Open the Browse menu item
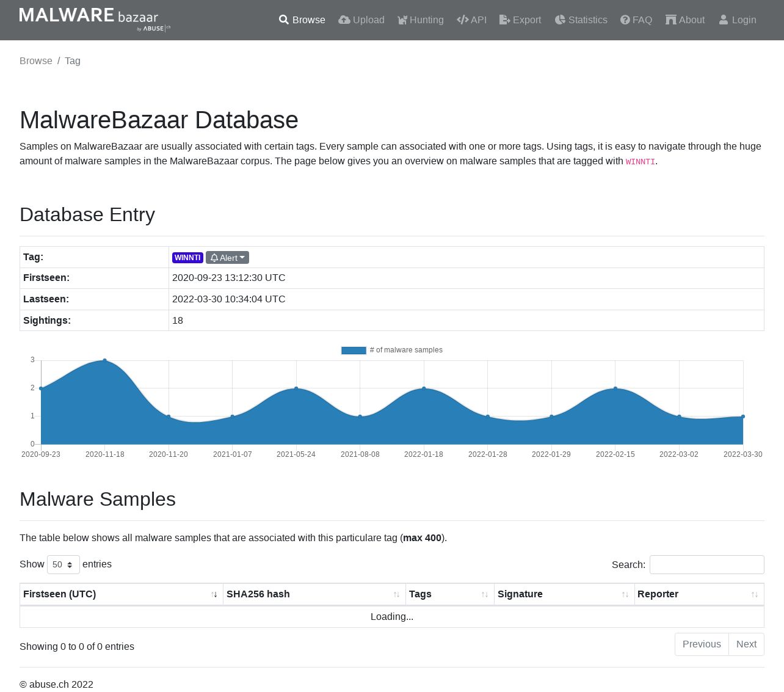This screenshot has width=784, height=692. [302, 20]
